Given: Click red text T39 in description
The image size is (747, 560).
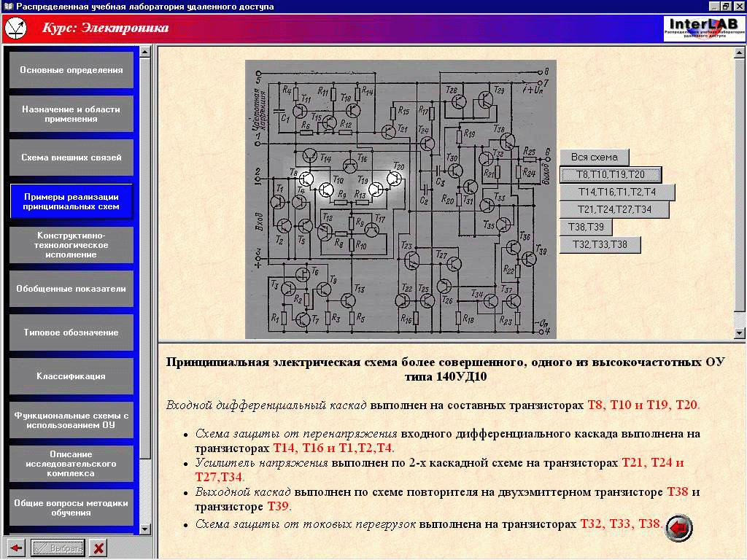Looking at the screenshot, I should pyautogui.click(x=279, y=506).
